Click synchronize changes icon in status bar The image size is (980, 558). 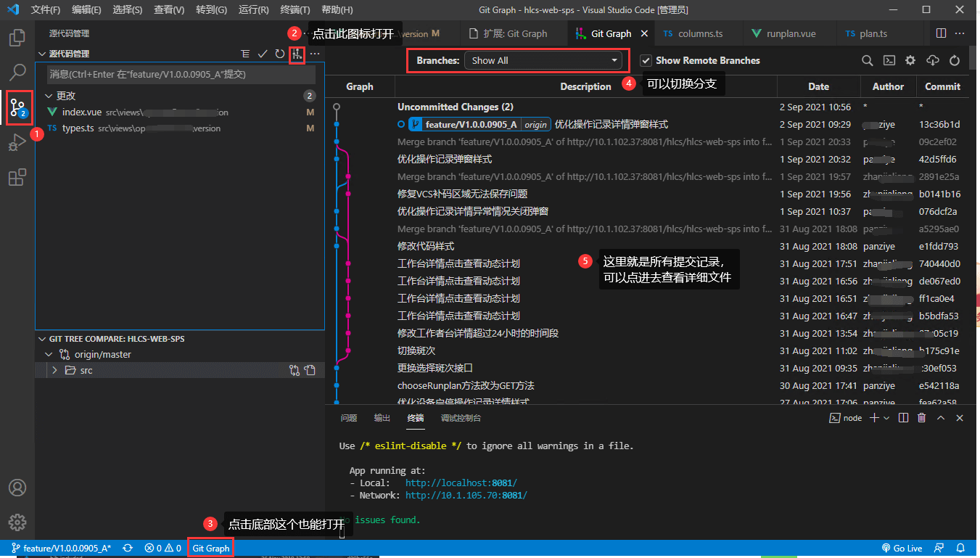tap(128, 549)
